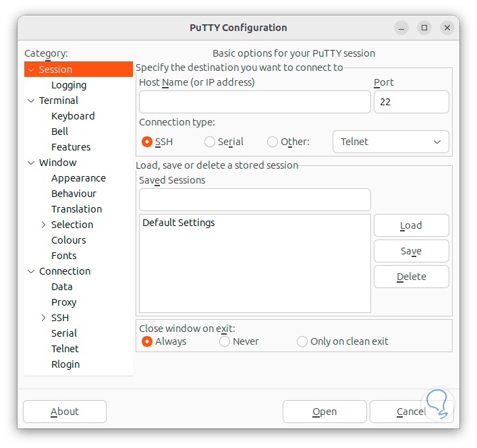Click the Open button
Viewport: 477px width, 448px height.
tap(325, 412)
